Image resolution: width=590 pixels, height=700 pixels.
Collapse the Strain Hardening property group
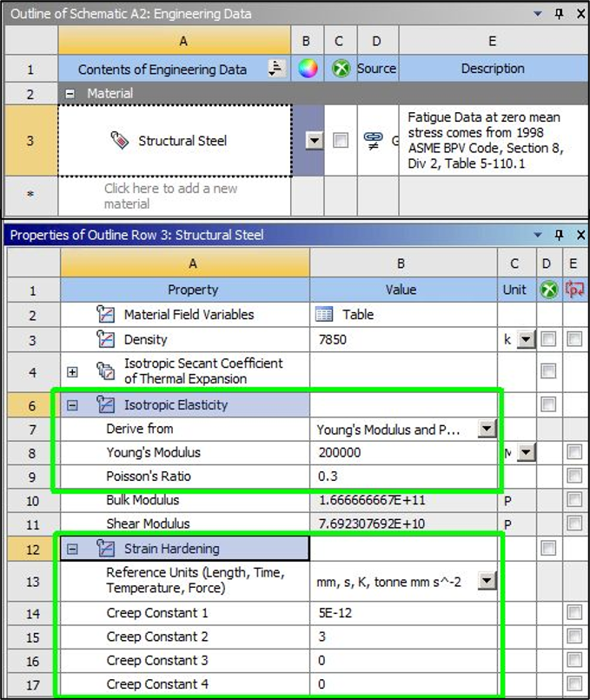pyautogui.click(x=72, y=549)
